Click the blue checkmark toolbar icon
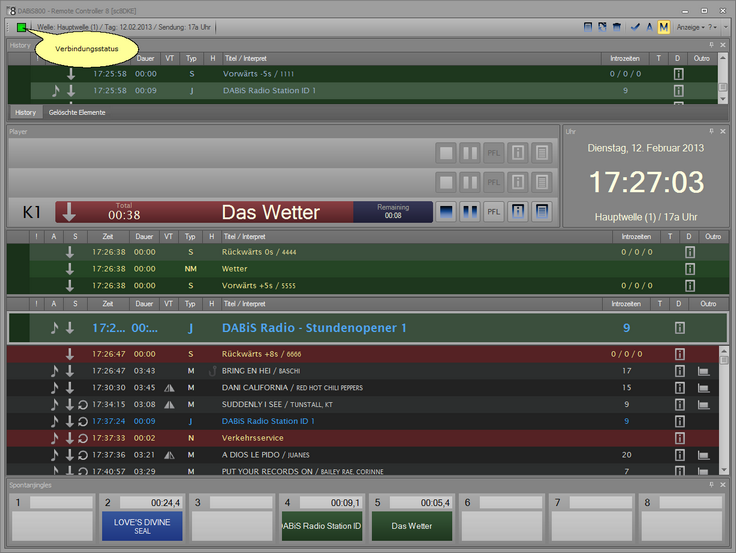Viewport: 736px width, 553px height. (x=635, y=27)
